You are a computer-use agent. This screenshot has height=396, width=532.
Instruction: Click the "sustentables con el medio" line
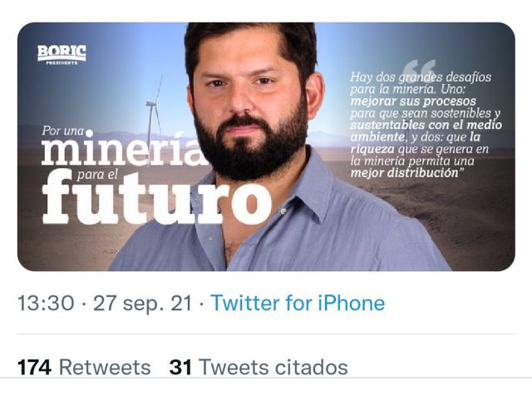426,125
